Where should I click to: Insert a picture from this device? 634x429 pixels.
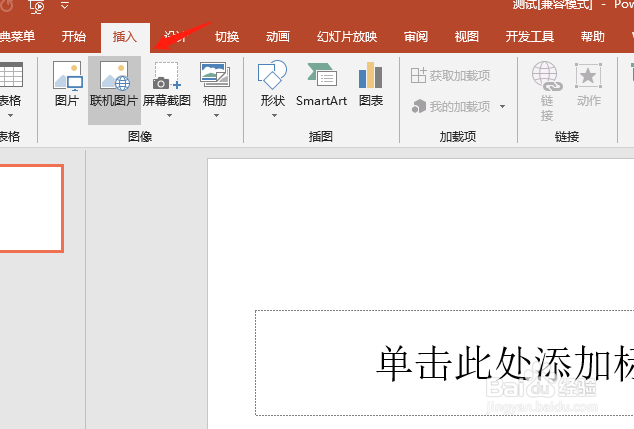pos(67,84)
